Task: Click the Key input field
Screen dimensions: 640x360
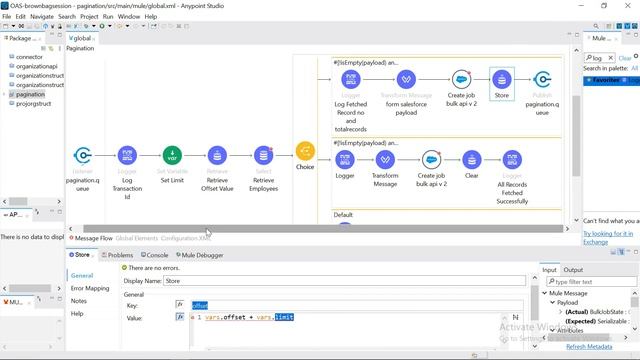Action: click(x=357, y=305)
